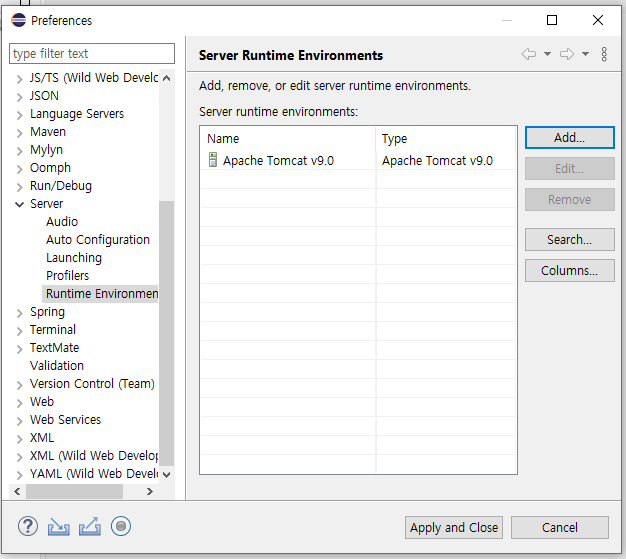Image resolution: width=626 pixels, height=559 pixels.
Task: Click the Apache Tomcat v9.0 type cell
Action: [x=437, y=161]
